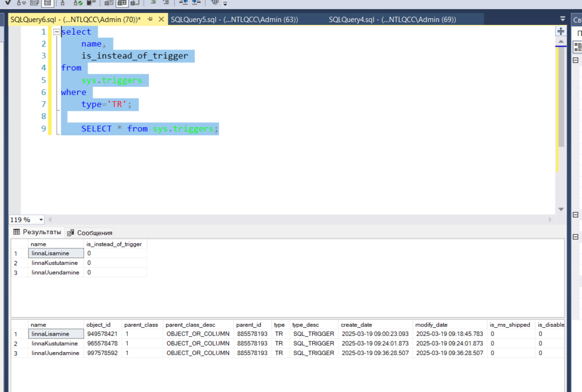Select create_date cell 2025-03-19 09:00:23.093
The width and height of the screenshot is (582, 392).
coord(375,334)
